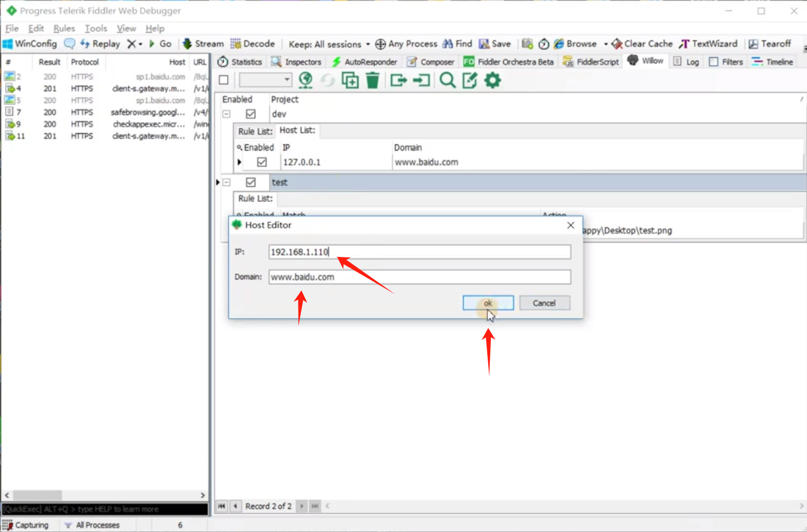Click the magnifier search icon in Willow toolbar

coord(447,80)
